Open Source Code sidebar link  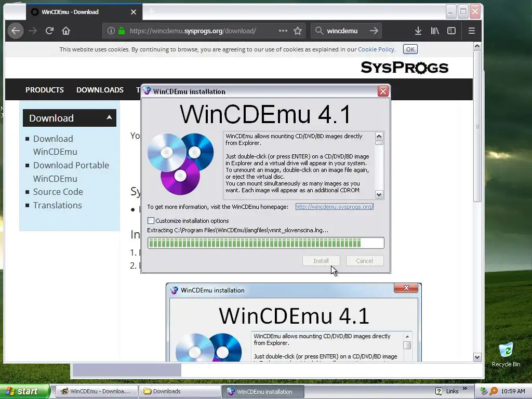(x=58, y=192)
